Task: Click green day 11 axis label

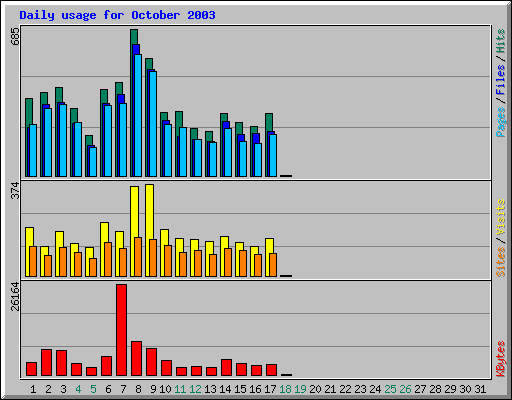Action: 180,389
